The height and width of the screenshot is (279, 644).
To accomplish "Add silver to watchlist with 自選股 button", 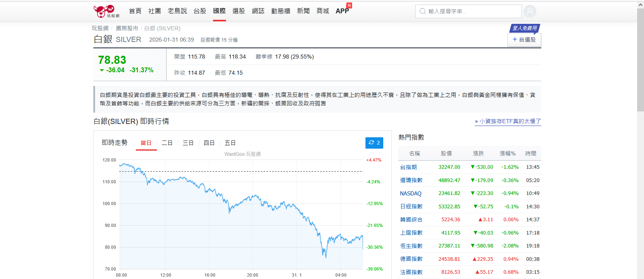I will pos(524,40).
